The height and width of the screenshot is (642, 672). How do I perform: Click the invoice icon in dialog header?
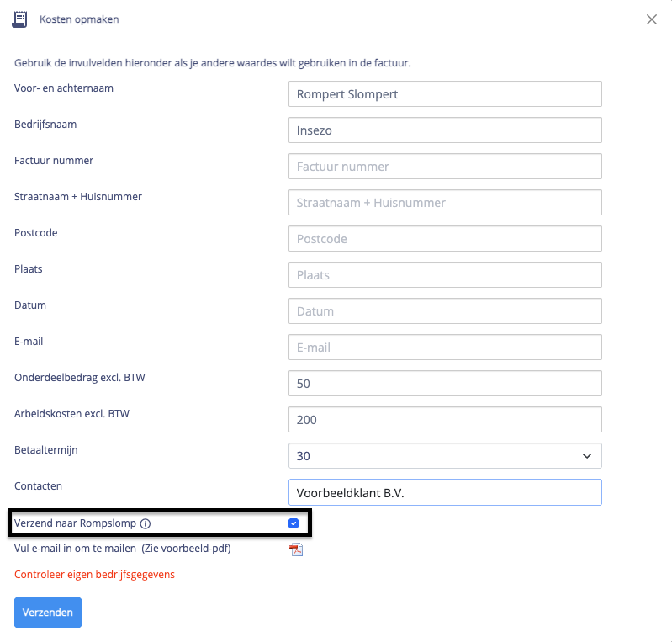pos(19,19)
